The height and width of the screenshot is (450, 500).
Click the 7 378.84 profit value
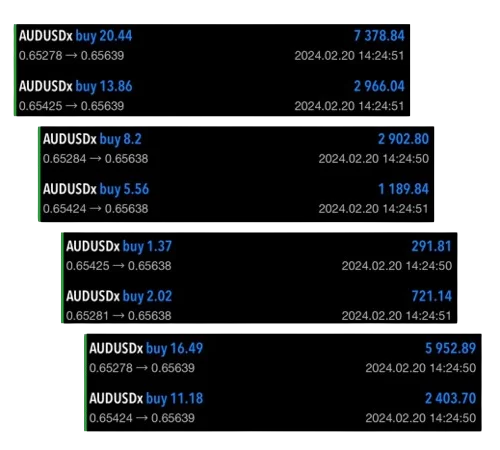pos(379,36)
